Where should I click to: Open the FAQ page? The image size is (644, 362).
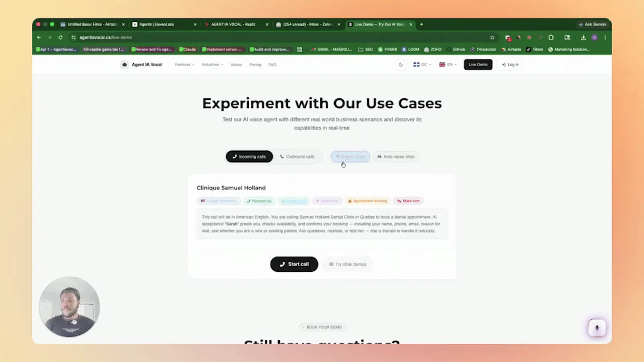[272, 64]
